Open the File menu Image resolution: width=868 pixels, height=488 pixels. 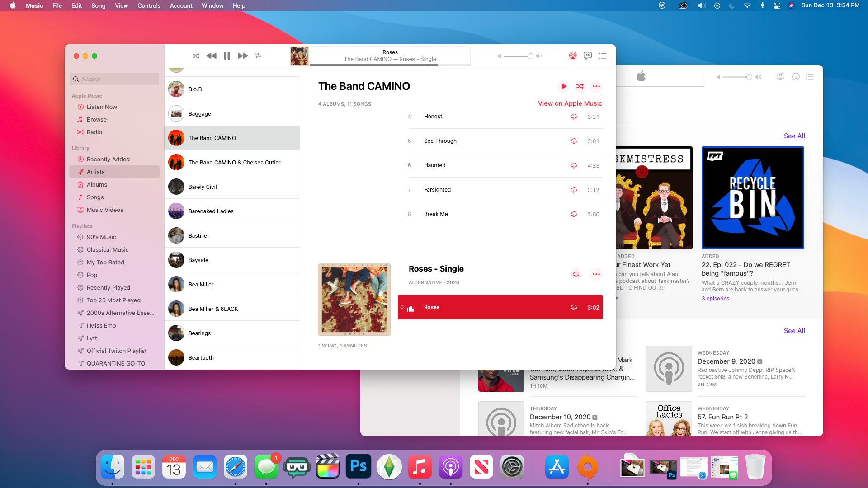click(57, 5)
